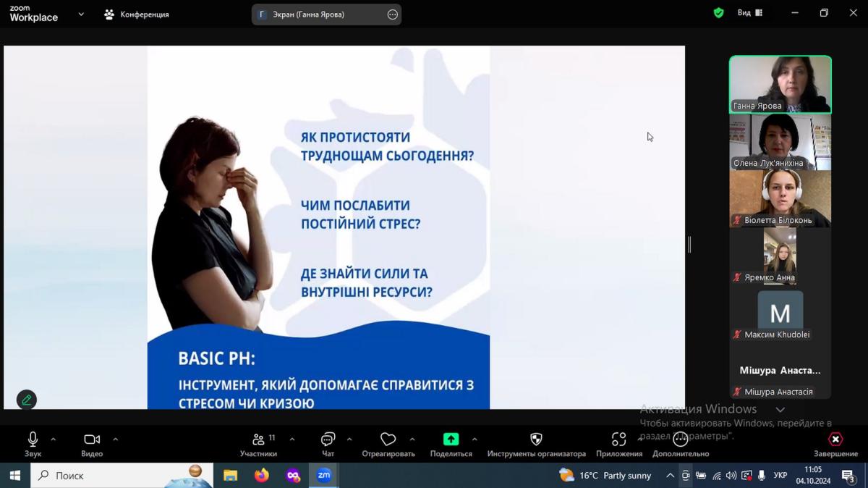
Task: Open the Вид view layout menu
Action: click(x=750, y=13)
